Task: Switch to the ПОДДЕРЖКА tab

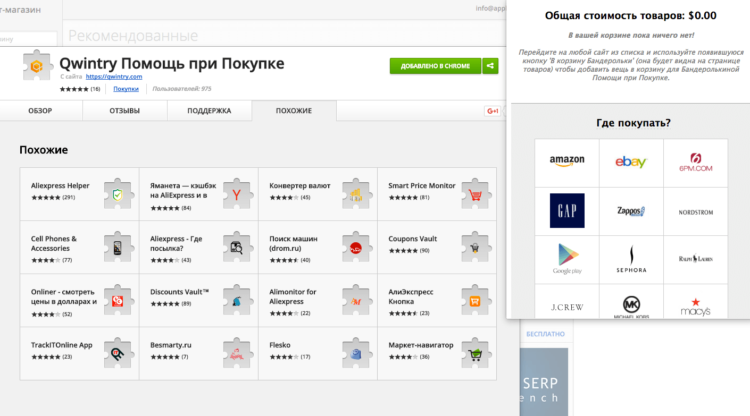Action: [x=209, y=110]
